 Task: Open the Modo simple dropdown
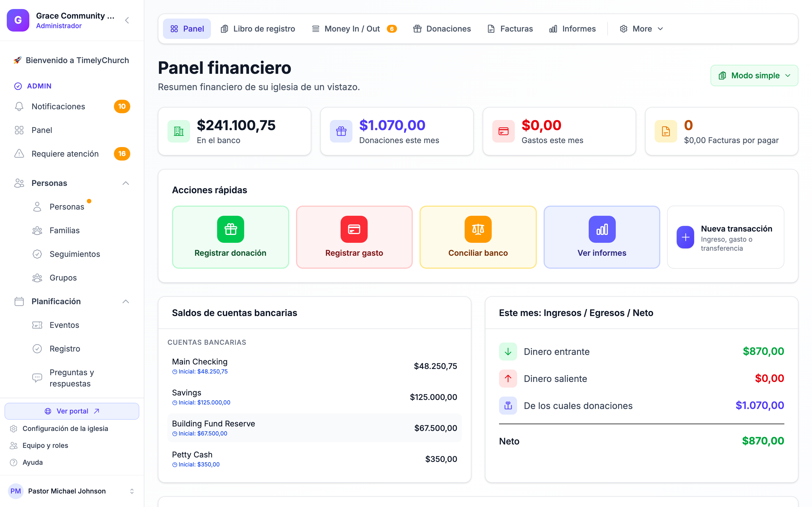click(x=754, y=75)
